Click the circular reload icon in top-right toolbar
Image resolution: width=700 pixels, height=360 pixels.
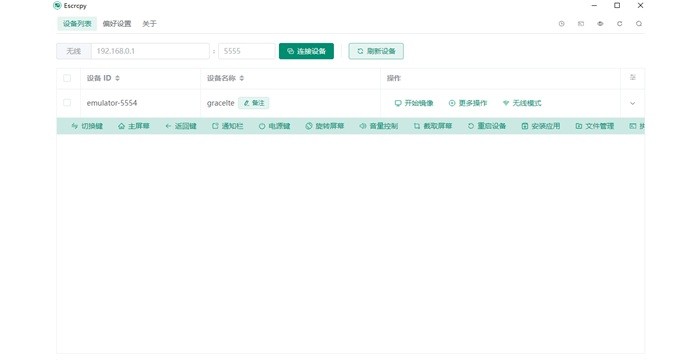click(x=620, y=24)
